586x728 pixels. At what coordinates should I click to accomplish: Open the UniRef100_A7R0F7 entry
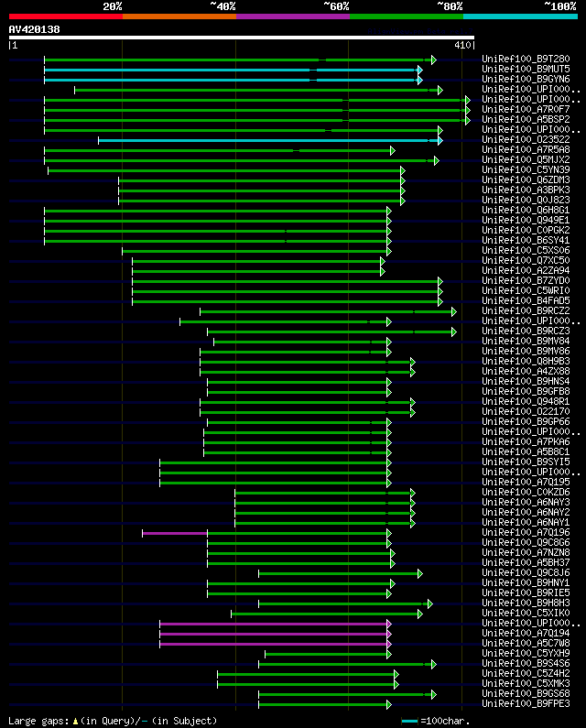(526, 110)
